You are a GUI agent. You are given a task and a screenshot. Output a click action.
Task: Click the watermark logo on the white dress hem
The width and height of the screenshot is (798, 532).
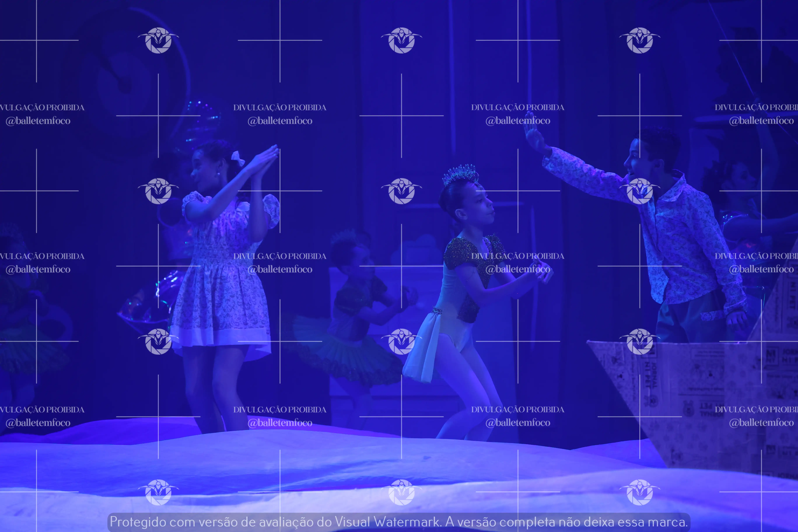(x=158, y=342)
